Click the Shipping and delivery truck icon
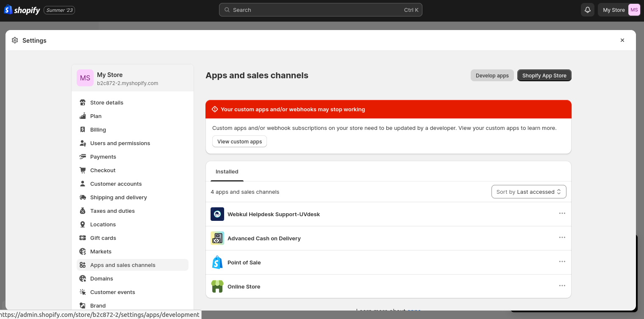The height and width of the screenshot is (319, 644). pyautogui.click(x=83, y=197)
